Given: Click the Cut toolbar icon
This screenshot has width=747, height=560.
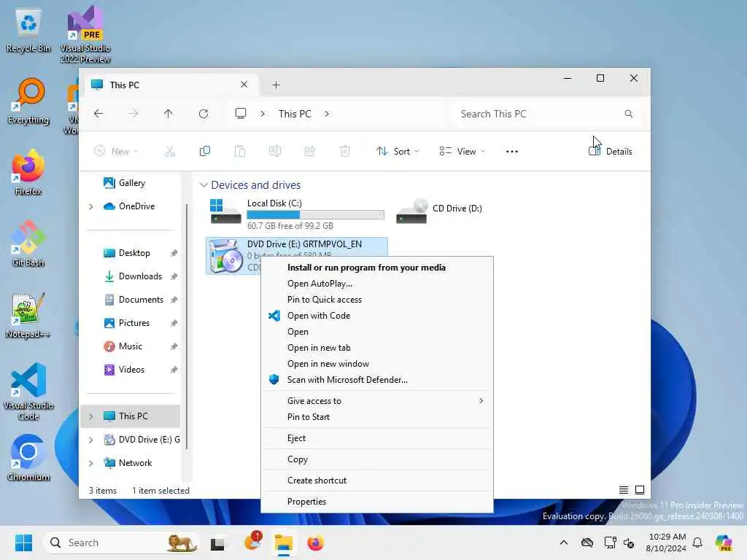Looking at the screenshot, I should (x=170, y=152).
